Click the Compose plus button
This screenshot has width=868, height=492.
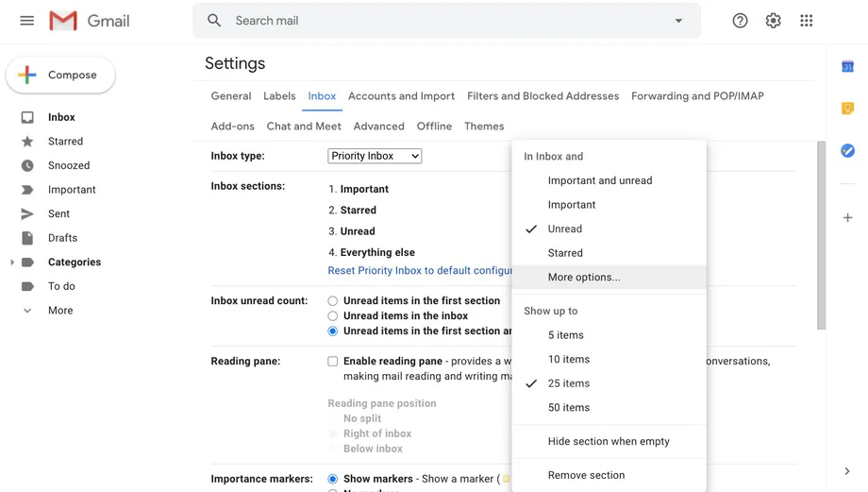(60, 75)
